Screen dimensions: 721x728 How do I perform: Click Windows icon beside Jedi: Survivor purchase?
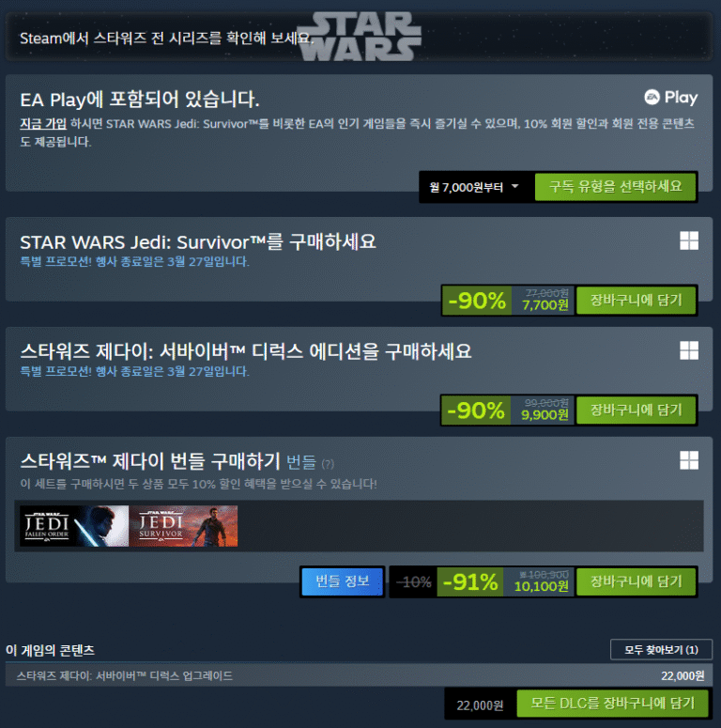click(x=689, y=241)
